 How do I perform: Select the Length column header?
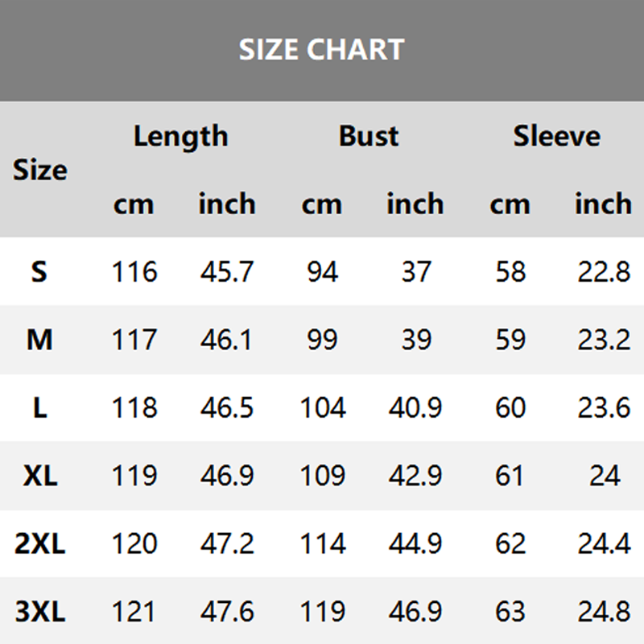pos(180,136)
